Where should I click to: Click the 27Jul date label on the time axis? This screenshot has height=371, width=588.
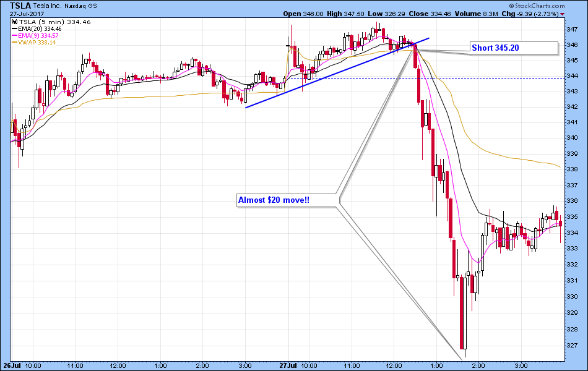(x=288, y=365)
